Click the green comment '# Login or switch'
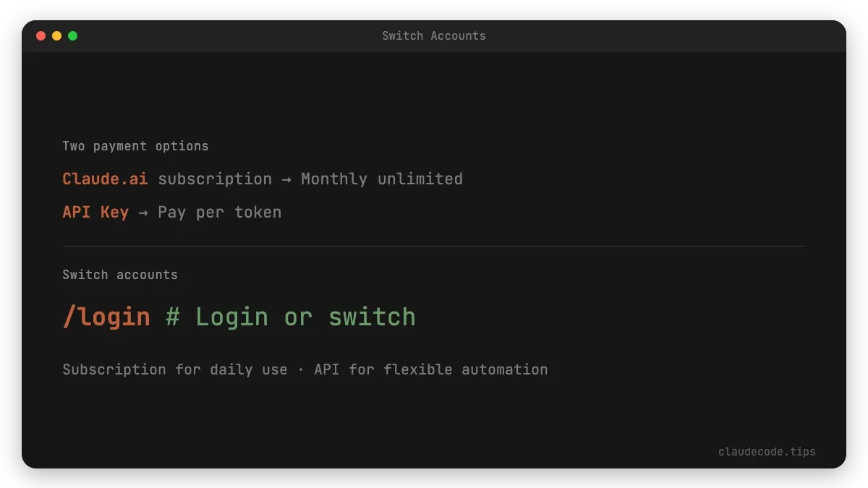 [289, 316]
